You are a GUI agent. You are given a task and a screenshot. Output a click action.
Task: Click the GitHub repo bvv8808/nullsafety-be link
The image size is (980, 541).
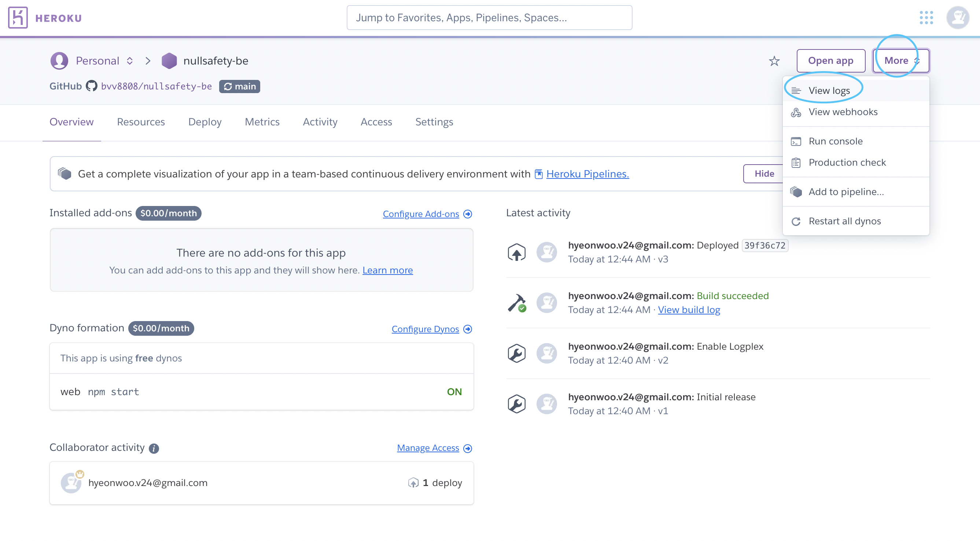click(x=156, y=87)
